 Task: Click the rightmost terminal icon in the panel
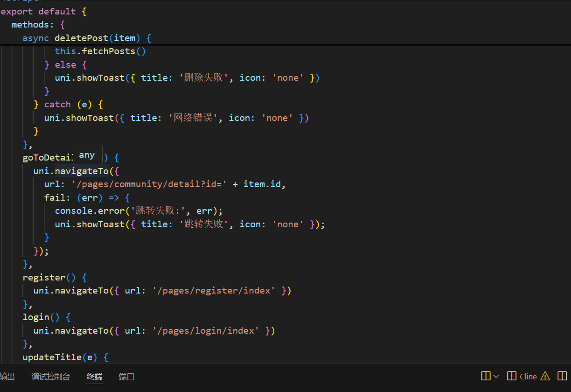pos(562,376)
